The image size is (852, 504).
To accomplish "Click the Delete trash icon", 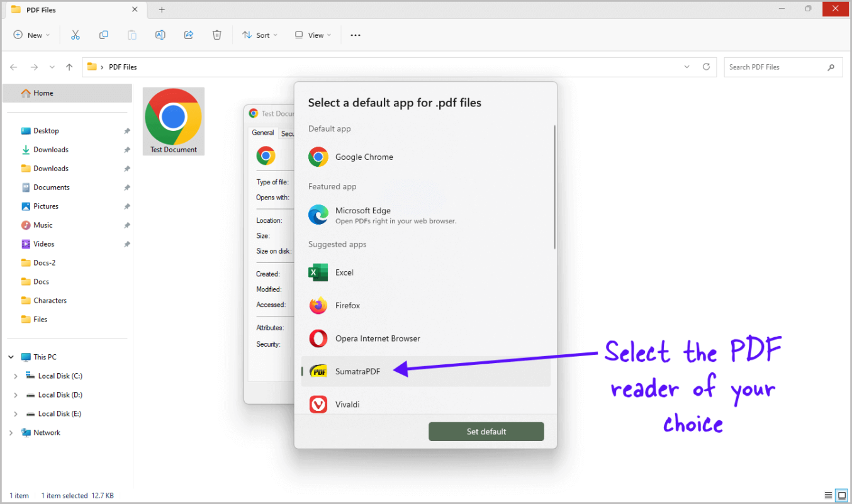I will (x=217, y=35).
